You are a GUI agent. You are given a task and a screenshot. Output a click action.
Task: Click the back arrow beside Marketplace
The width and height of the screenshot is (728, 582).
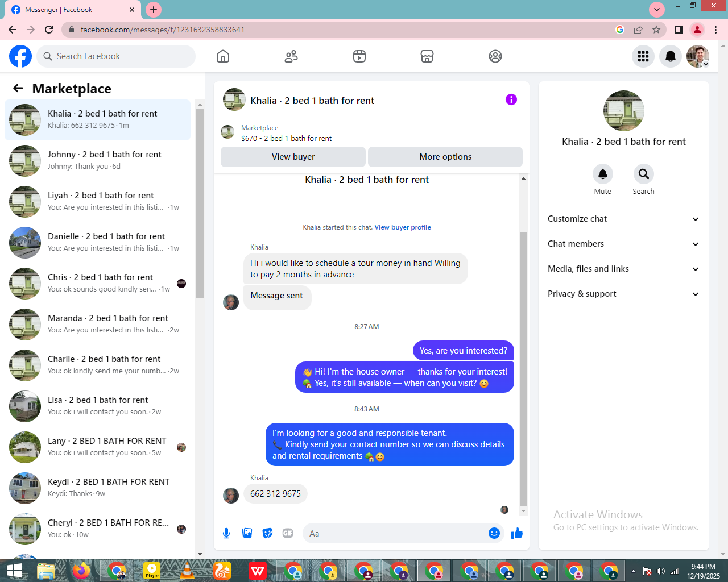click(x=18, y=88)
